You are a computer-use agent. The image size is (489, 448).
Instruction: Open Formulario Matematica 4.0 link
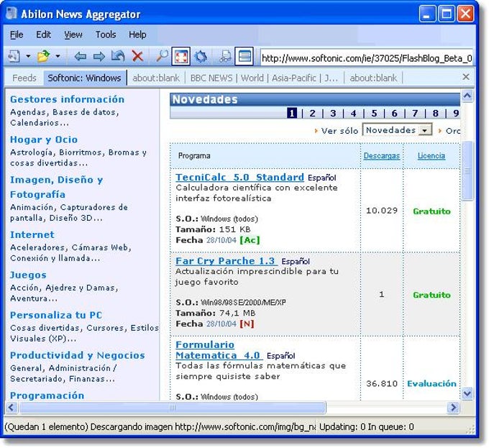point(219,350)
